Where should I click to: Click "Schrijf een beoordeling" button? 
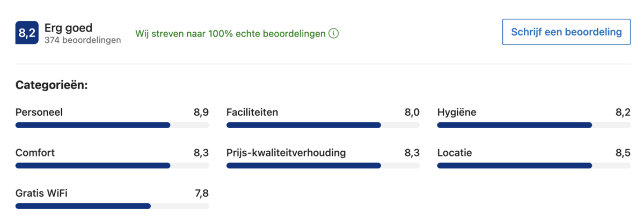[x=566, y=32]
